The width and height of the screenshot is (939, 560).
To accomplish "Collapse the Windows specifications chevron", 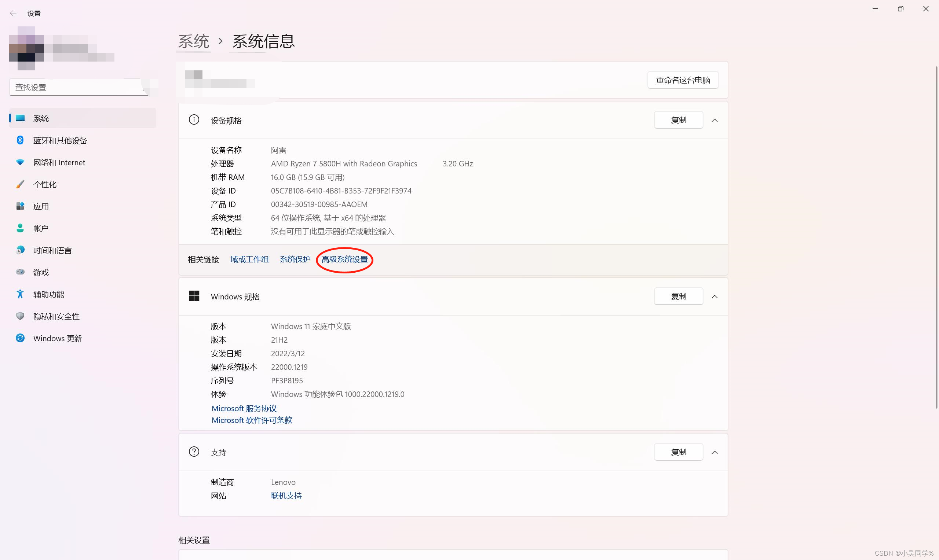I will [x=715, y=296].
